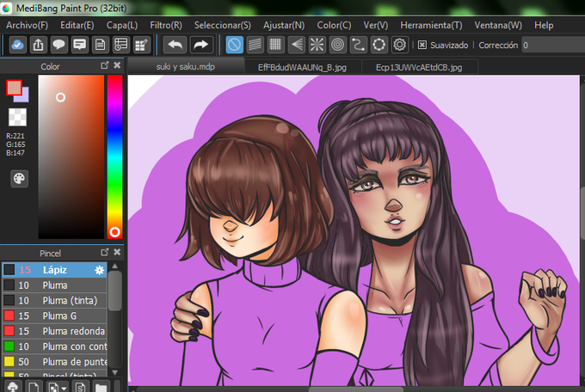Toggle the Suavizado checkbox
585x392 pixels.
[x=422, y=45]
